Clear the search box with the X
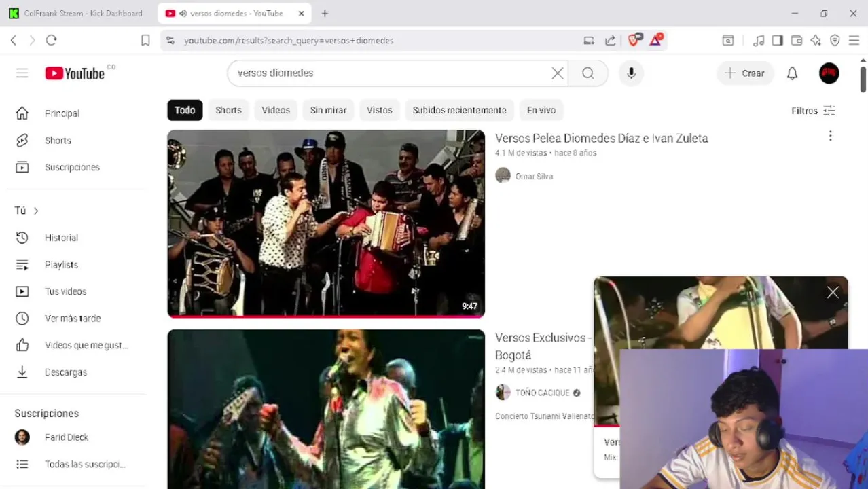 (x=558, y=73)
